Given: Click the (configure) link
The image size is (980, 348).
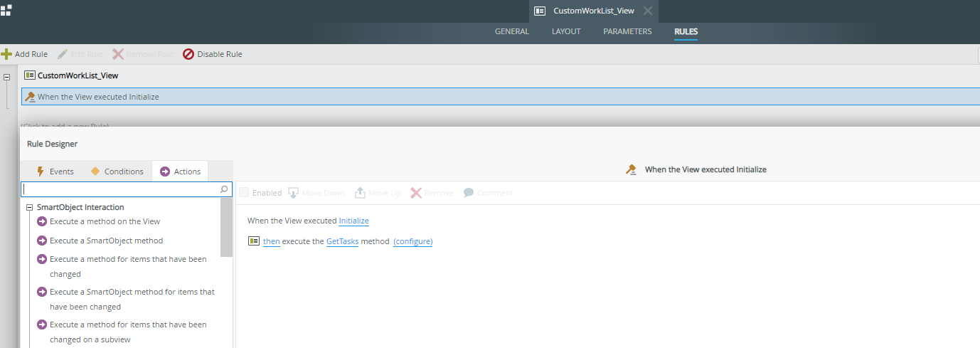Looking at the screenshot, I should pos(412,241).
